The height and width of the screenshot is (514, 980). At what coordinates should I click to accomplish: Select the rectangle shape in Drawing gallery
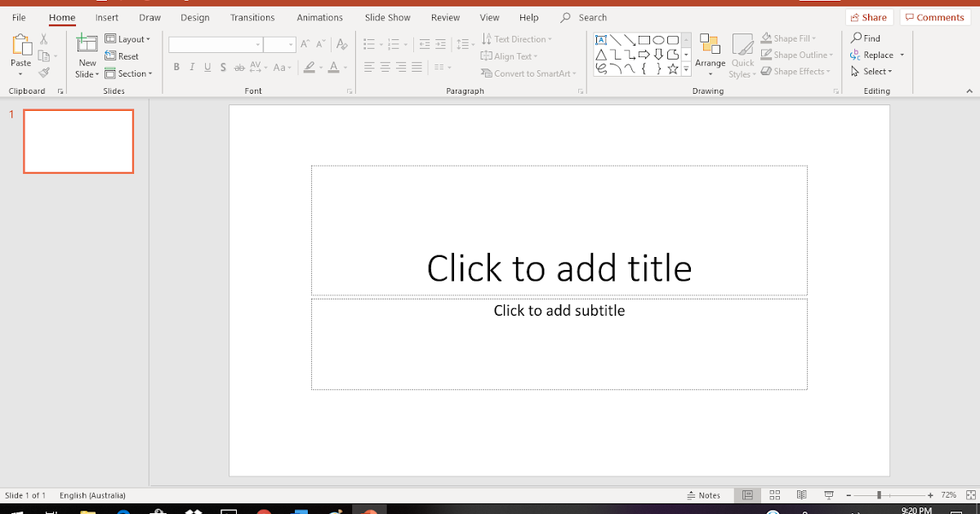pyautogui.click(x=644, y=38)
